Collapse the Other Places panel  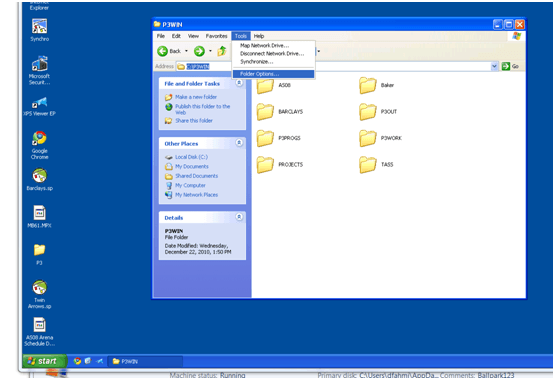point(239,143)
